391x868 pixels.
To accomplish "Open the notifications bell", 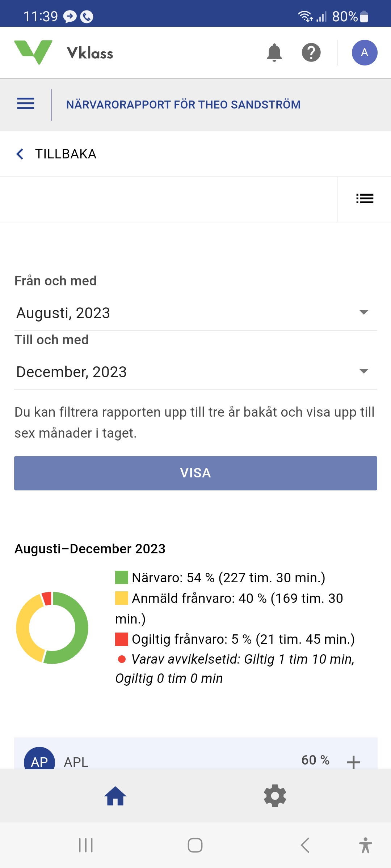I will [x=274, y=53].
